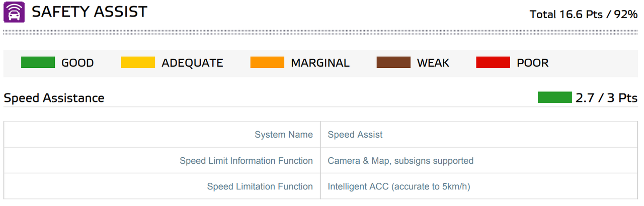This screenshot has width=644, height=206.
Task: Click the orange MARGINAL legend swatch
Action: (x=267, y=63)
